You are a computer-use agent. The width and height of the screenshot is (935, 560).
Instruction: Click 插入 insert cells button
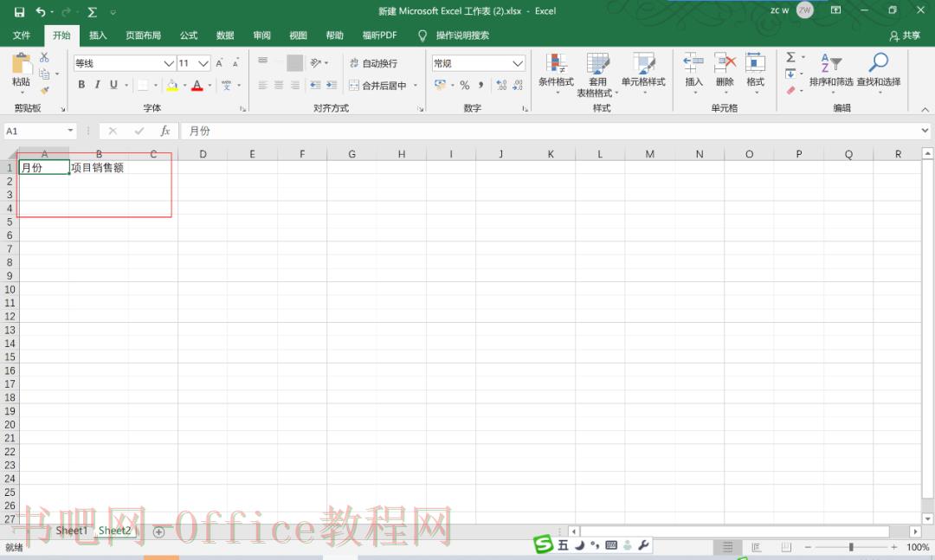693,74
